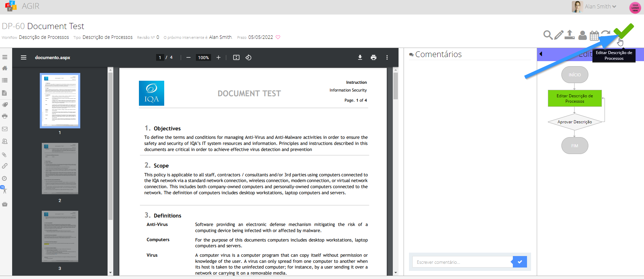Click the Escrever comentário input field
644x279 pixels.
pos(462,262)
